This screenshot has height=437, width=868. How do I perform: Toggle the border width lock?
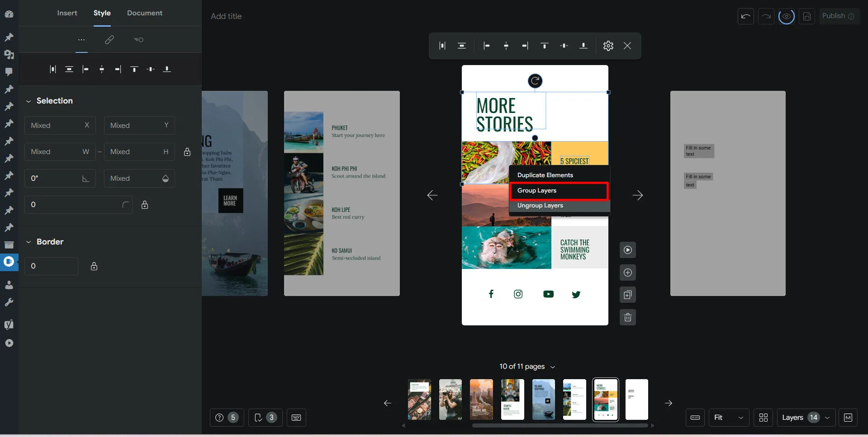(94, 266)
